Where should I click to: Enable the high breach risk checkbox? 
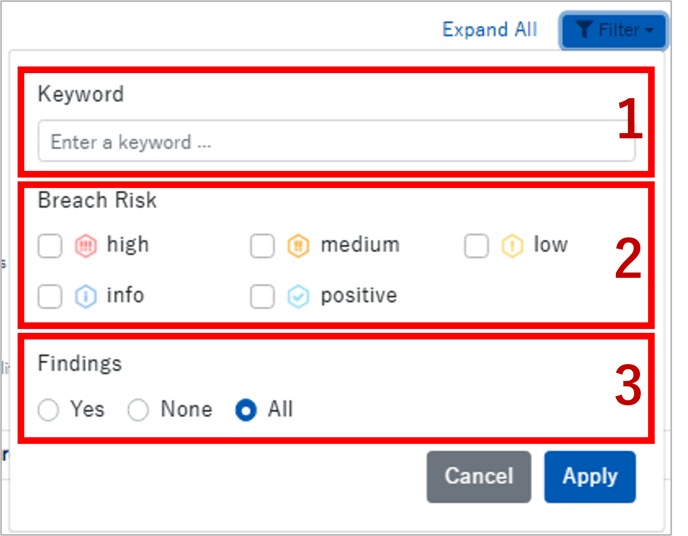(x=50, y=246)
